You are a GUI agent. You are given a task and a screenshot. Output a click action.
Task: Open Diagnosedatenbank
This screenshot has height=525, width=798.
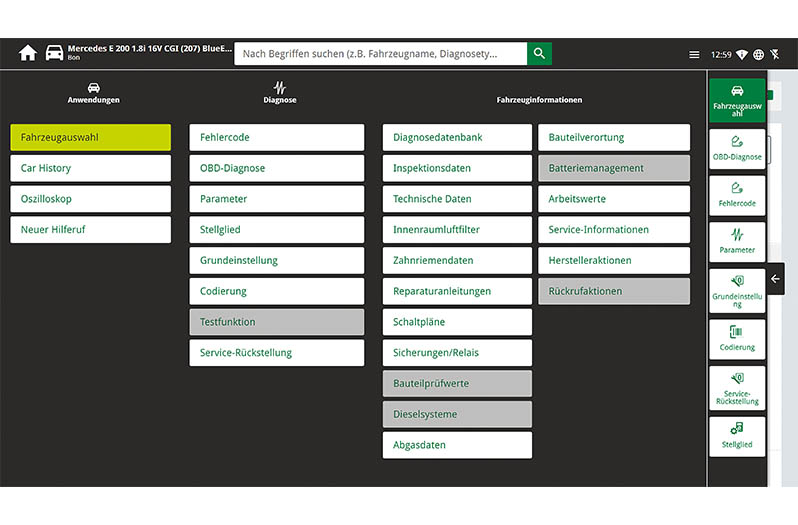[x=457, y=138]
